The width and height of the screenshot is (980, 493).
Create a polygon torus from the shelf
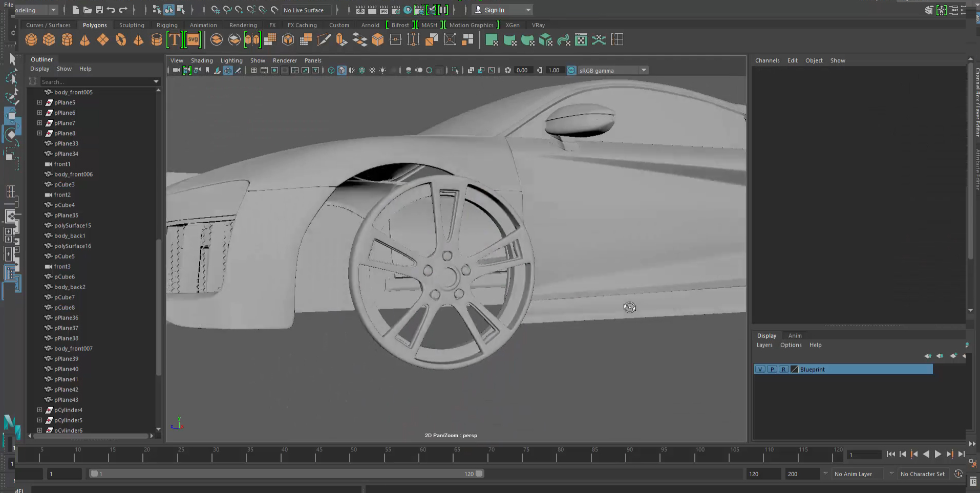121,40
